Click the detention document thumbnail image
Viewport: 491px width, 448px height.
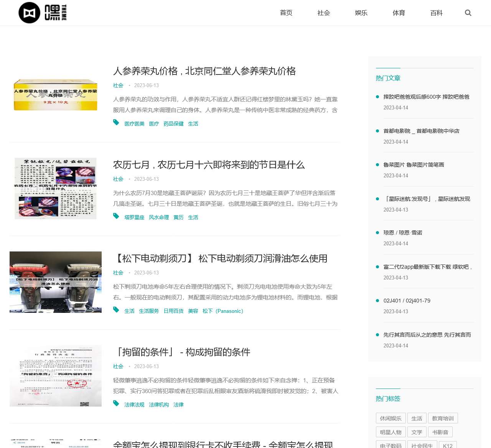pyautogui.click(x=56, y=376)
